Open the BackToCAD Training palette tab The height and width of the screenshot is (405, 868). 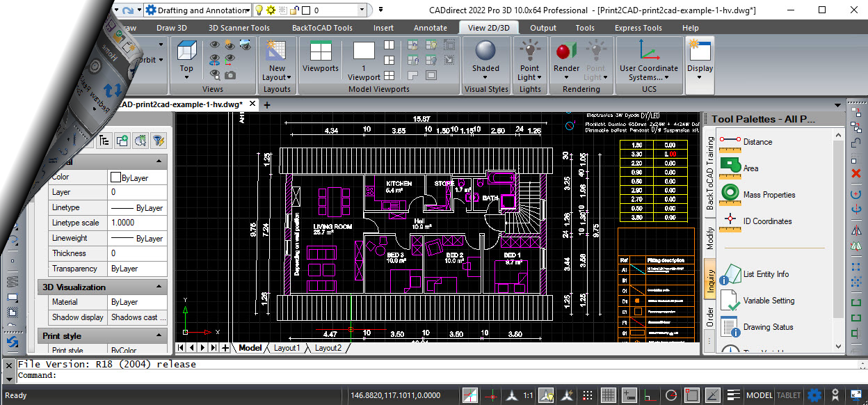pos(710,173)
